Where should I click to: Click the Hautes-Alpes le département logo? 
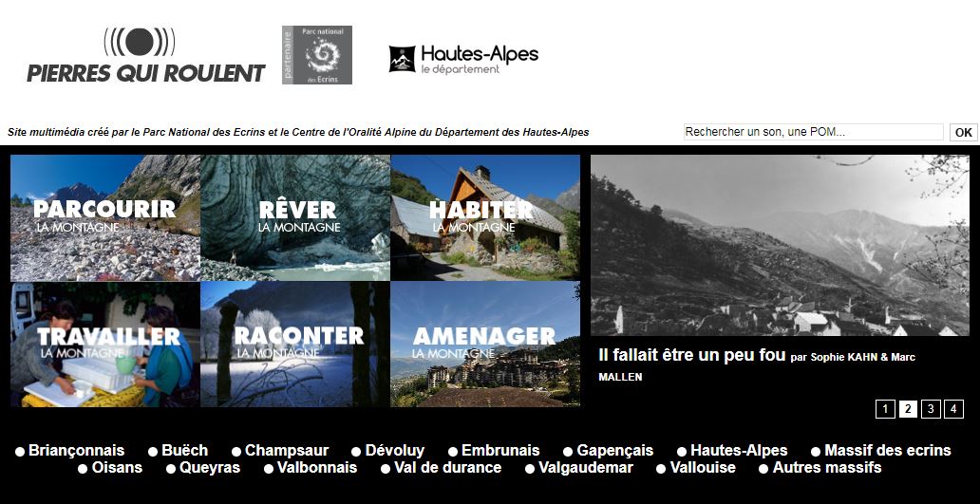(x=463, y=60)
